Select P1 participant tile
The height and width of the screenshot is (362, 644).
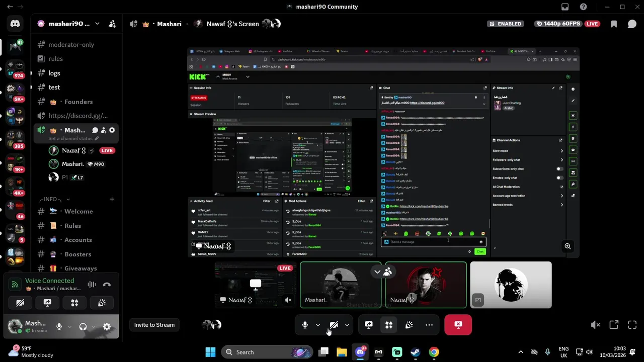[x=511, y=285]
